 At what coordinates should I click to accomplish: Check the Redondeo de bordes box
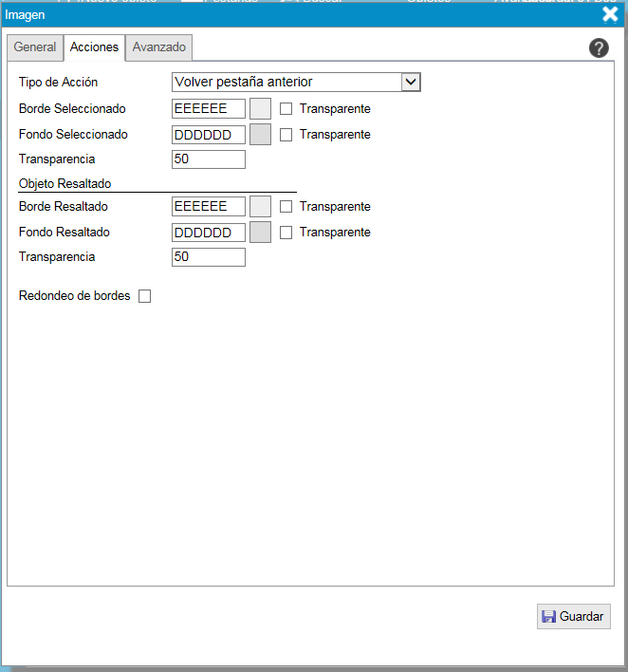point(145,296)
